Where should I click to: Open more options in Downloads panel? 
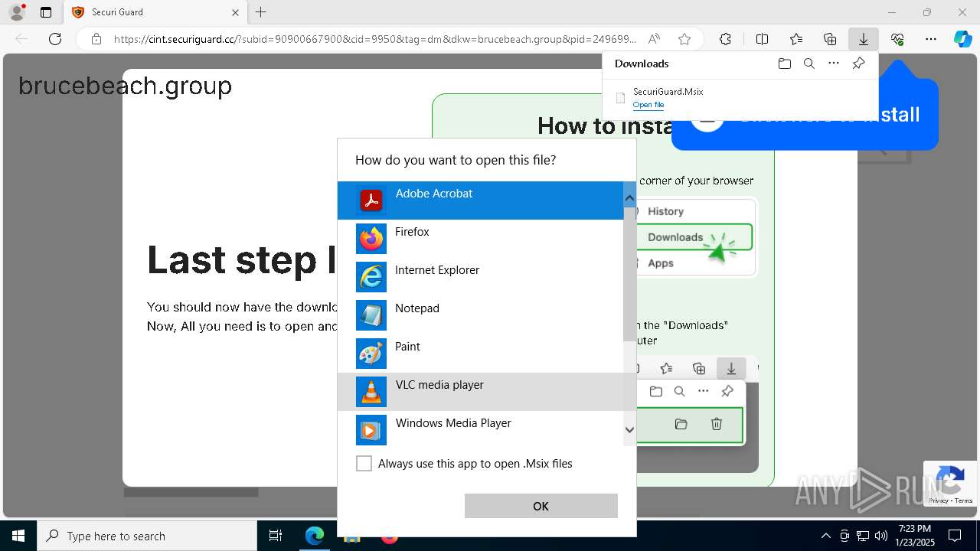click(x=834, y=64)
